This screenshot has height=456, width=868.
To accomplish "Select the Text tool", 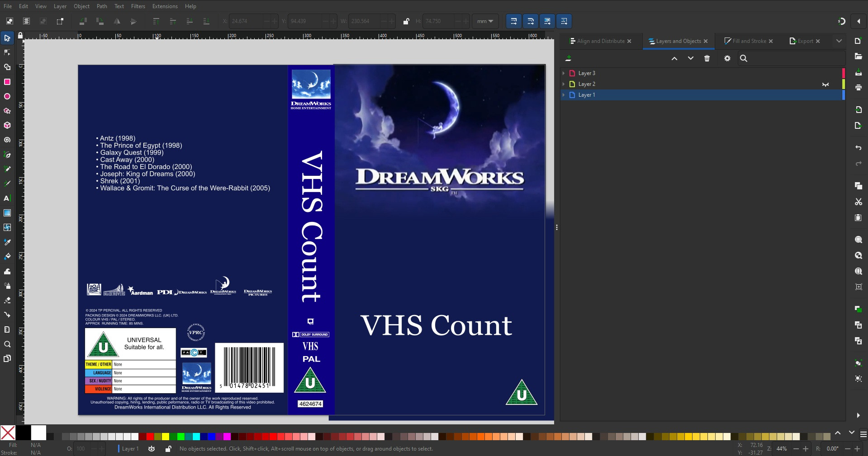I will [7, 198].
